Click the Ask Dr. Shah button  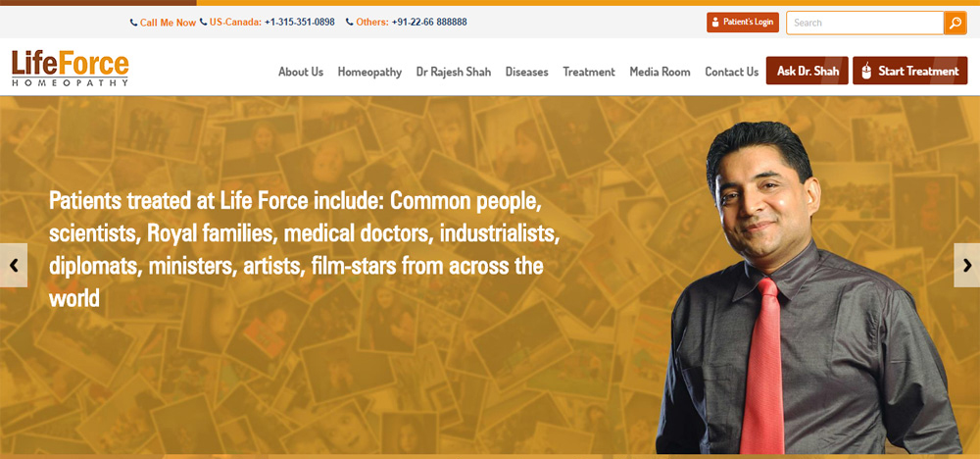click(808, 71)
